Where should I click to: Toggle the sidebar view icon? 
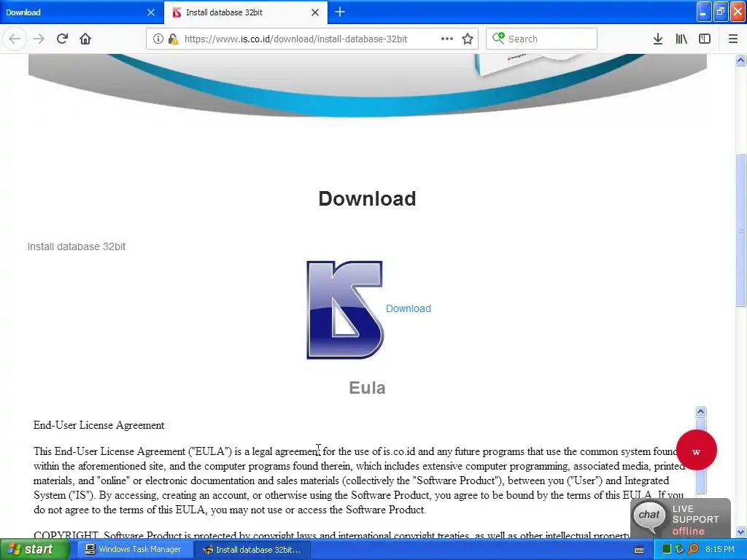coord(705,39)
